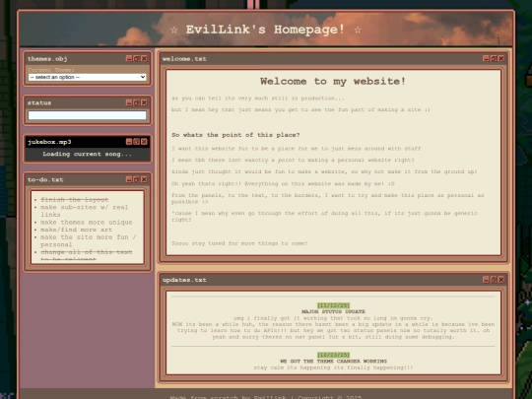Click the 'to-do.txt' panel title

45,180
